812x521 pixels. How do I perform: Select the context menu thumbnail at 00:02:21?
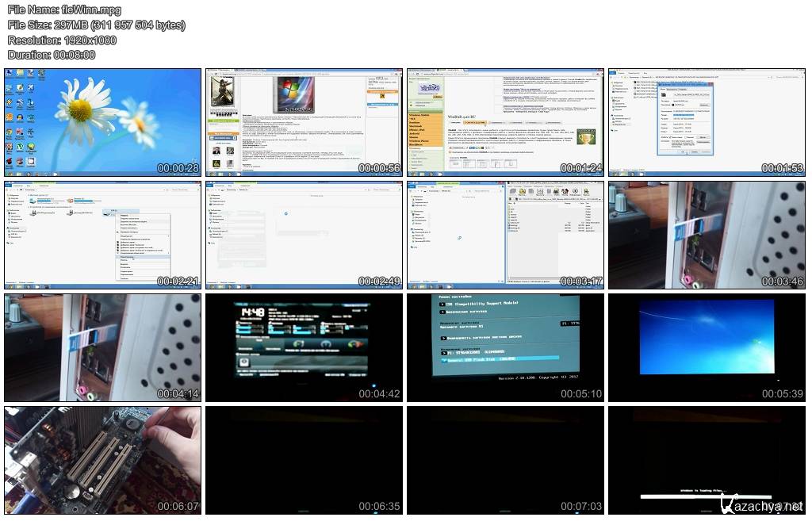[103, 235]
